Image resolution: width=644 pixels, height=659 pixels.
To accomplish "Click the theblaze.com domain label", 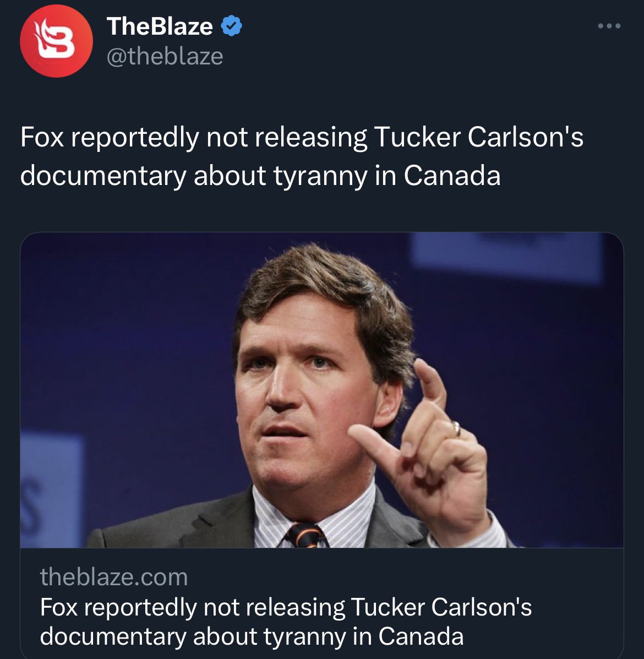I will click(x=114, y=576).
